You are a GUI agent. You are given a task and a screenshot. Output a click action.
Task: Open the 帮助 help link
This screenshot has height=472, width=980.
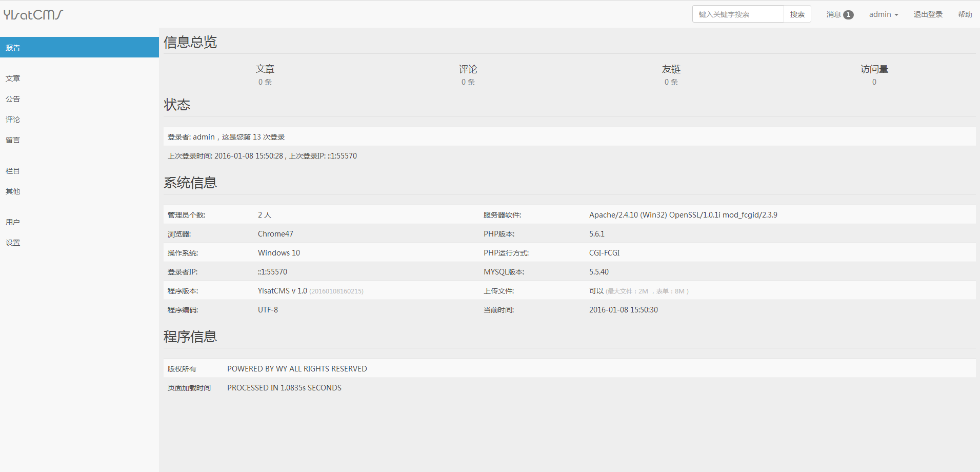(x=965, y=14)
